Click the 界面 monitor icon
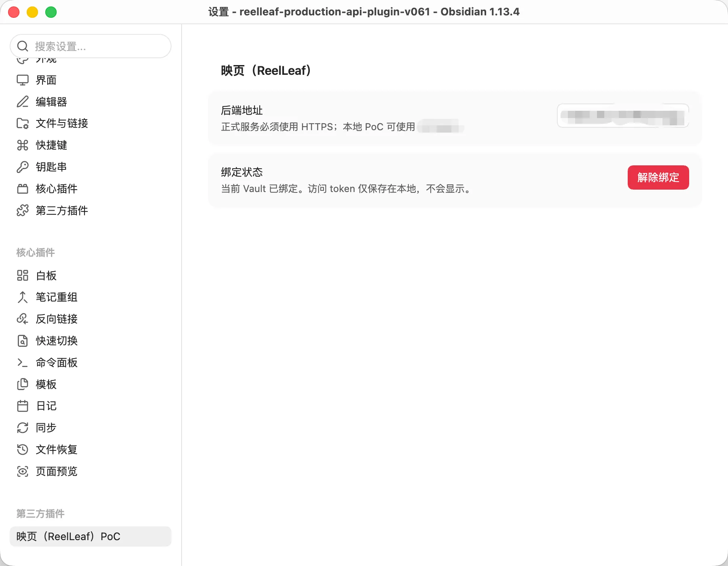The width and height of the screenshot is (728, 566). tap(23, 80)
